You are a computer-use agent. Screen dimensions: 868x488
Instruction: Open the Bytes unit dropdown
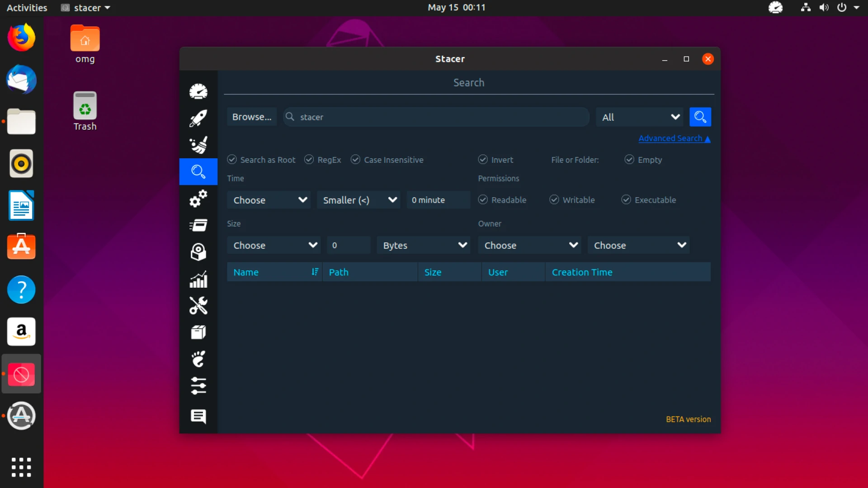coord(424,245)
